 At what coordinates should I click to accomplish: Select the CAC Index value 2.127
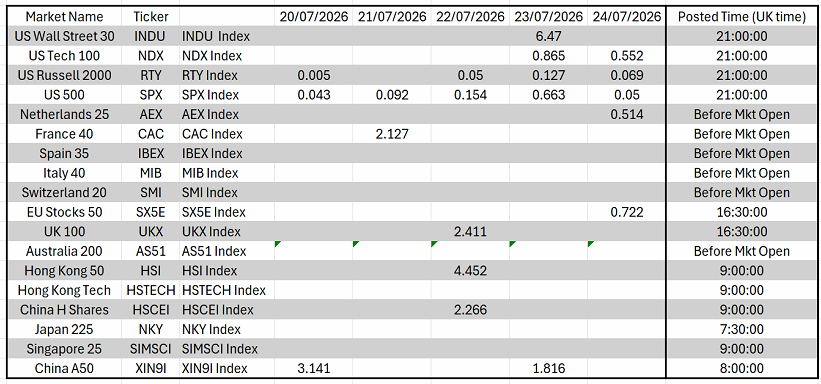(x=392, y=134)
